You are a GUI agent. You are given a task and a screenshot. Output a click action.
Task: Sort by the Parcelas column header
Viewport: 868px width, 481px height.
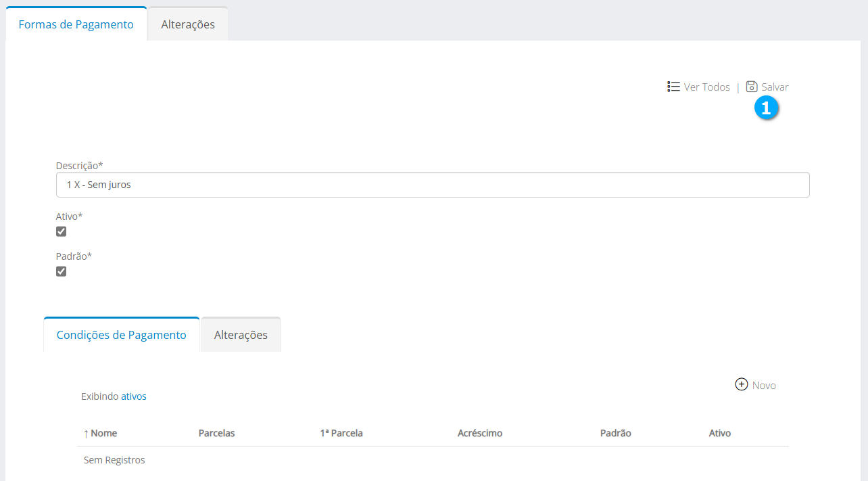pos(216,433)
